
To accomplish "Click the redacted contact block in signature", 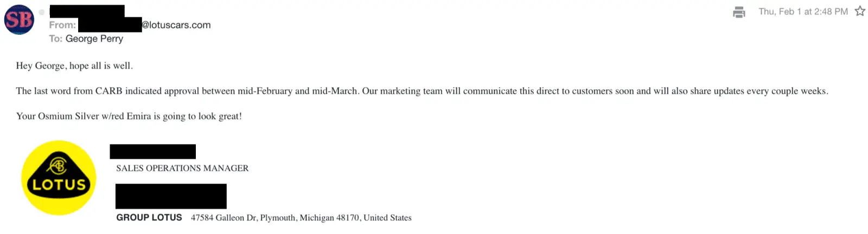I will tap(171, 196).
